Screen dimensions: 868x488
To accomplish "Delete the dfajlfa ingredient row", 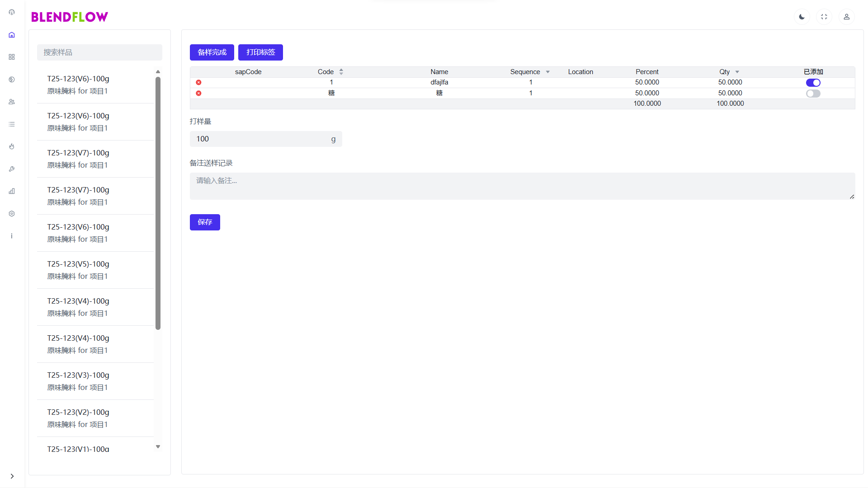I will tap(198, 82).
